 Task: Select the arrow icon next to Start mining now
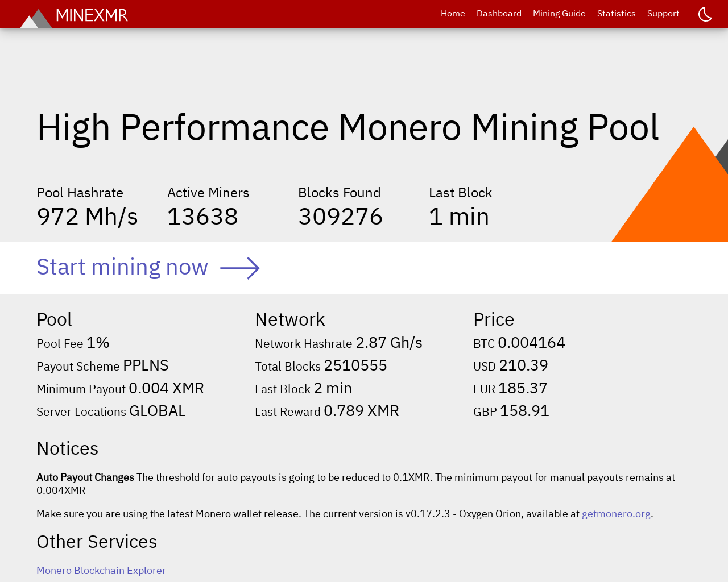coord(239,267)
